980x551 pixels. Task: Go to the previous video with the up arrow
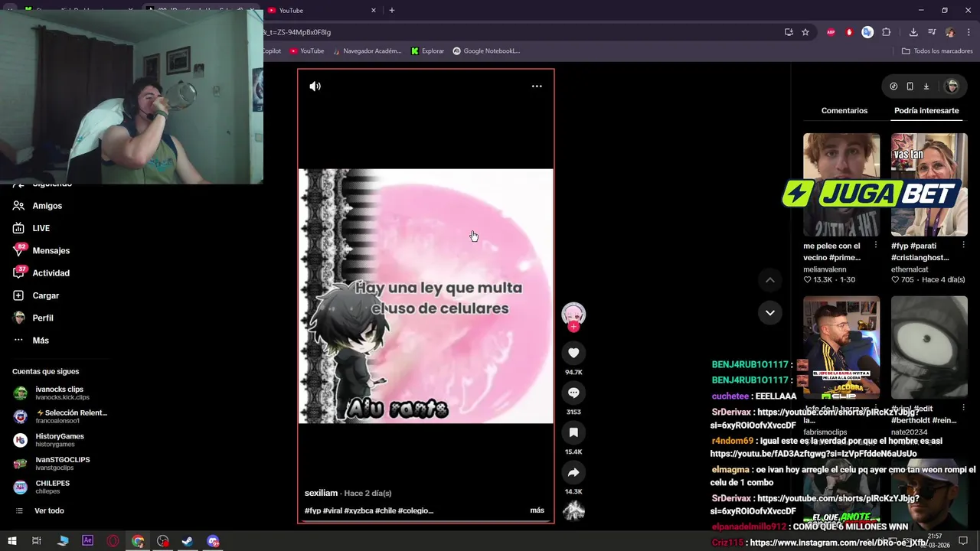(770, 280)
